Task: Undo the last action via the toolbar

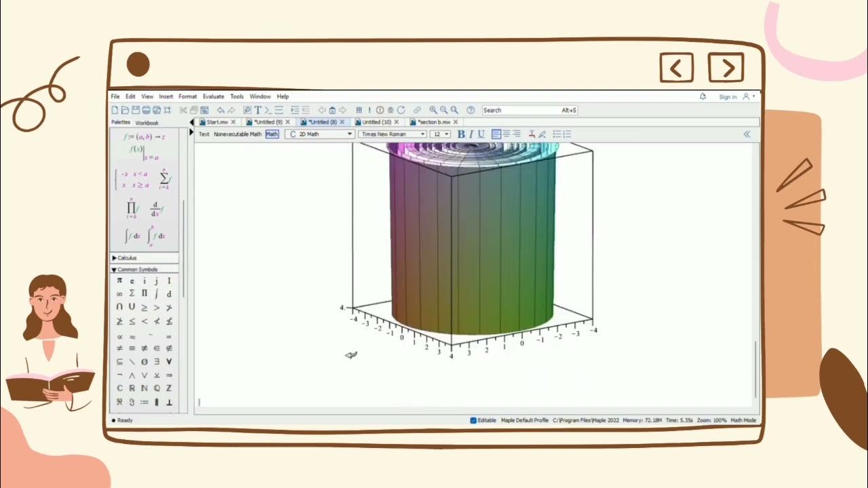Action: click(x=220, y=110)
